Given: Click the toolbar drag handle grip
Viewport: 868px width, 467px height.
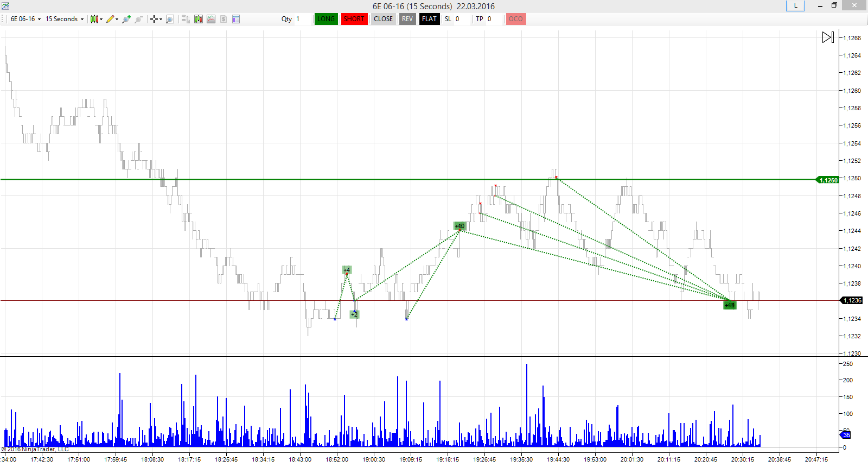Looking at the screenshot, I should click(x=3, y=19).
